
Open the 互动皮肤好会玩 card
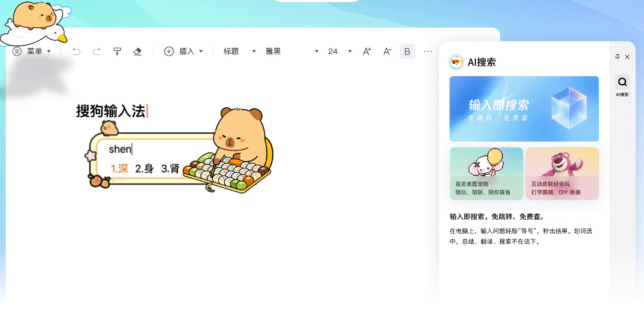[x=562, y=174]
